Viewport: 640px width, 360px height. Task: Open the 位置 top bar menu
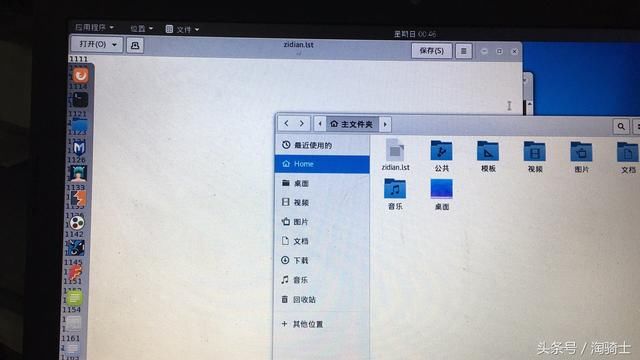pyautogui.click(x=141, y=29)
